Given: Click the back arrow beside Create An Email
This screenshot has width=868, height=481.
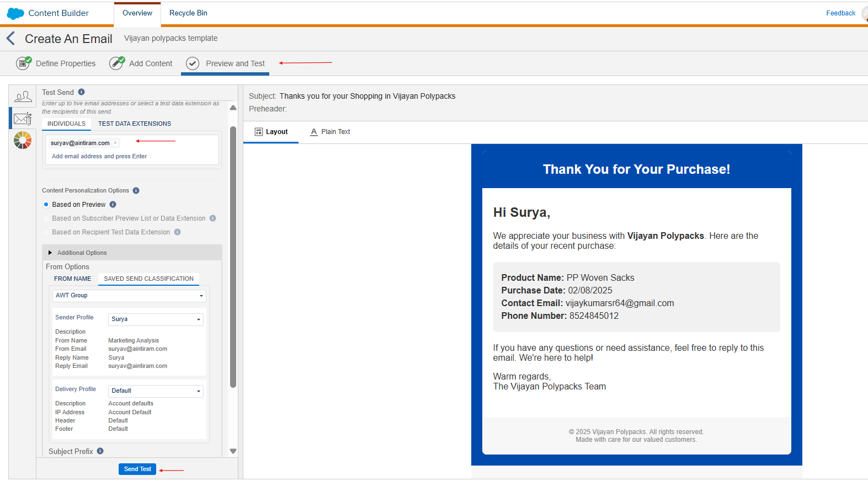Looking at the screenshot, I should pyautogui.click(x=10, y=39).
